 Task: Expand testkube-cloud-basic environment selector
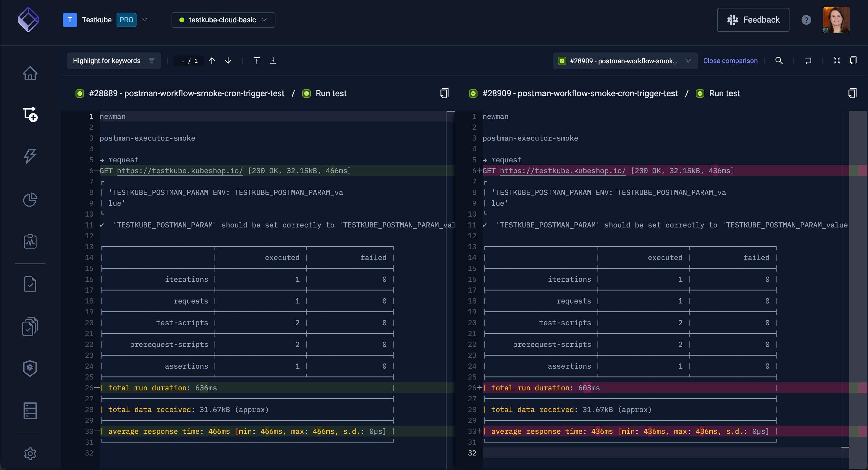223,20
